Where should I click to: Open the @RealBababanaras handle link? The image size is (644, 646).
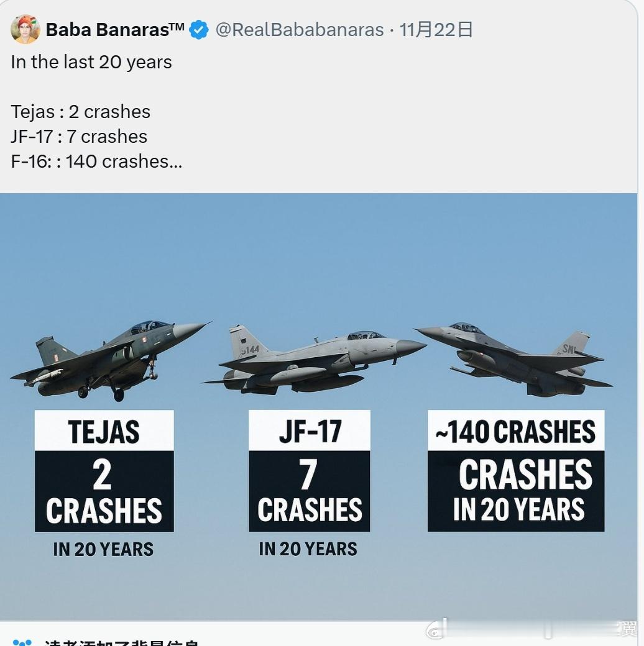[x=300, y=30]
